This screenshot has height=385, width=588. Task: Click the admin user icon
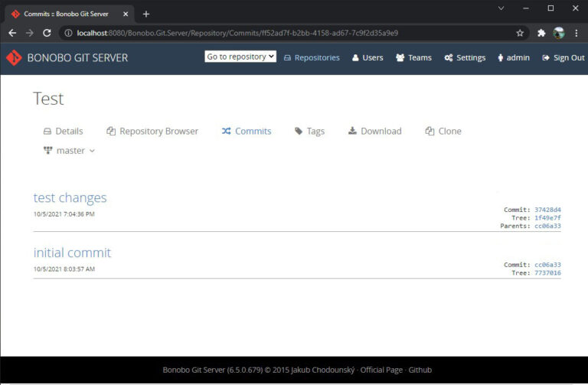[501, 57]
